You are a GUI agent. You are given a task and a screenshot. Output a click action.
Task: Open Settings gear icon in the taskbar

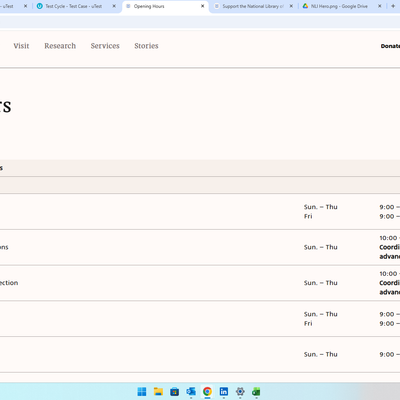click(240, 392)
